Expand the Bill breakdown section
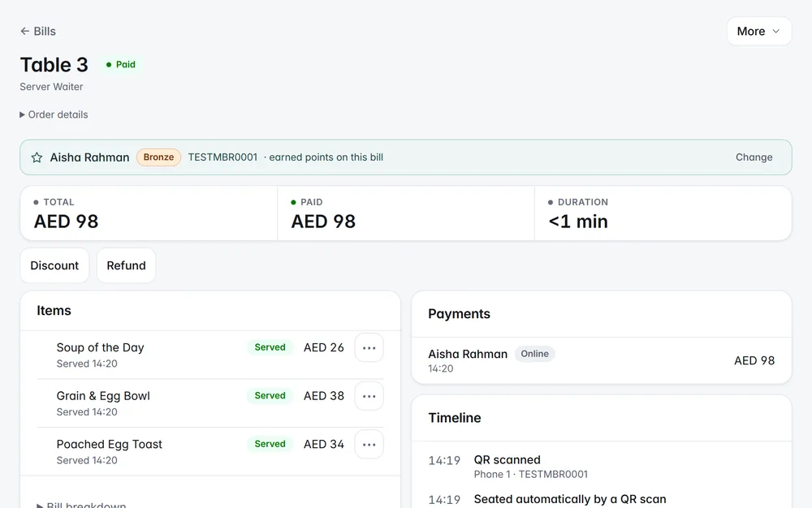Screen dimensions: 812x508 tap(81, 505)
